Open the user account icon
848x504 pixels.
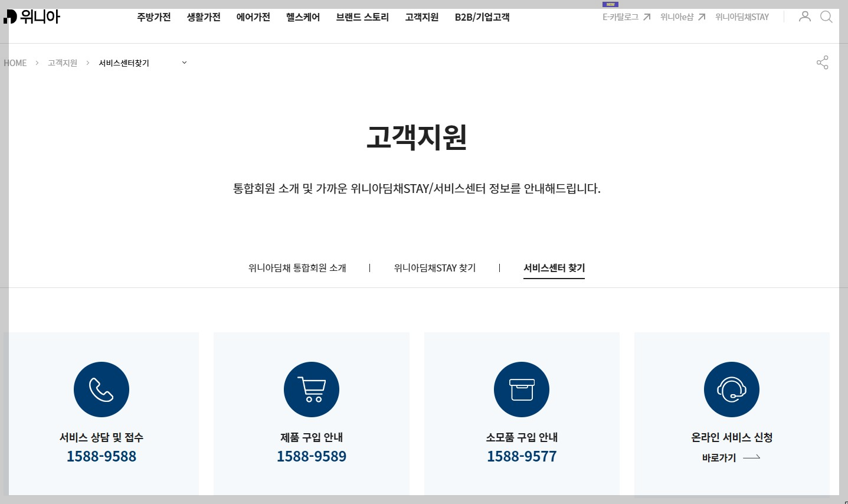804,17
